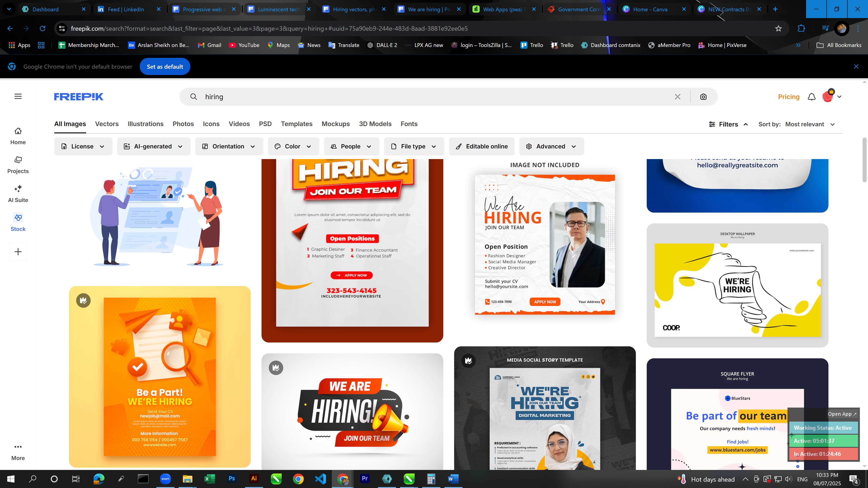The height and width of the screenshot is (488, 868).
Task: Open the YouTube bookmark
Action: (244, 45)
